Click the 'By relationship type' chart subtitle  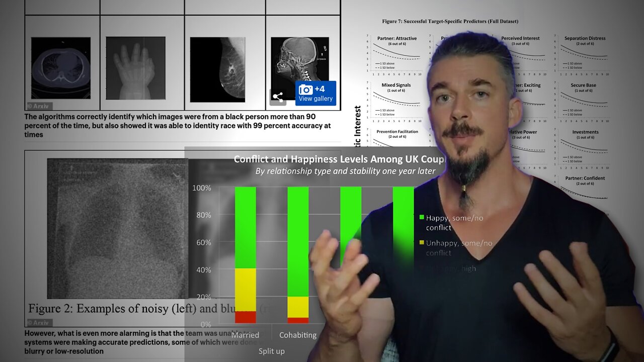[x=345, y=171]
